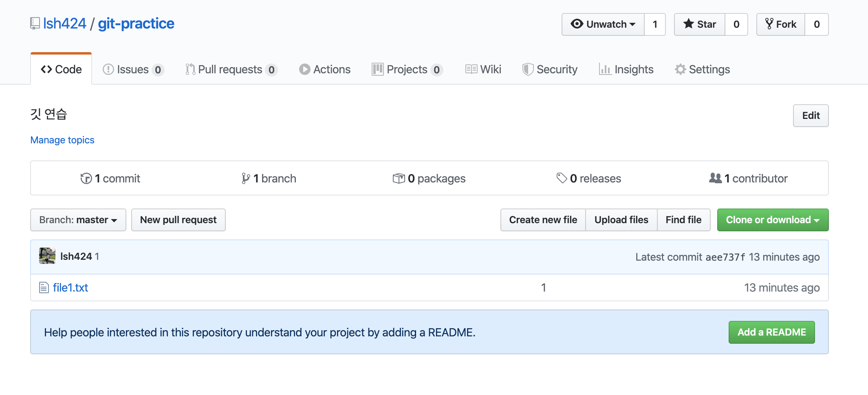Screen dimensions: 868x395
Task: Click the eye icon in Unwatch button
Action: 577,24
